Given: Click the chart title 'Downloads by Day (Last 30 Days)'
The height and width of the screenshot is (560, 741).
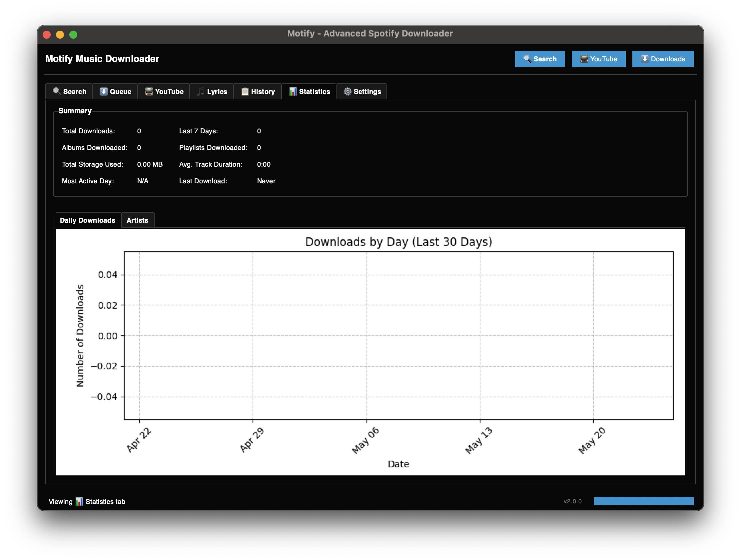Looking at the screenshot, I should pyautogui.click(x=398, y=242).
